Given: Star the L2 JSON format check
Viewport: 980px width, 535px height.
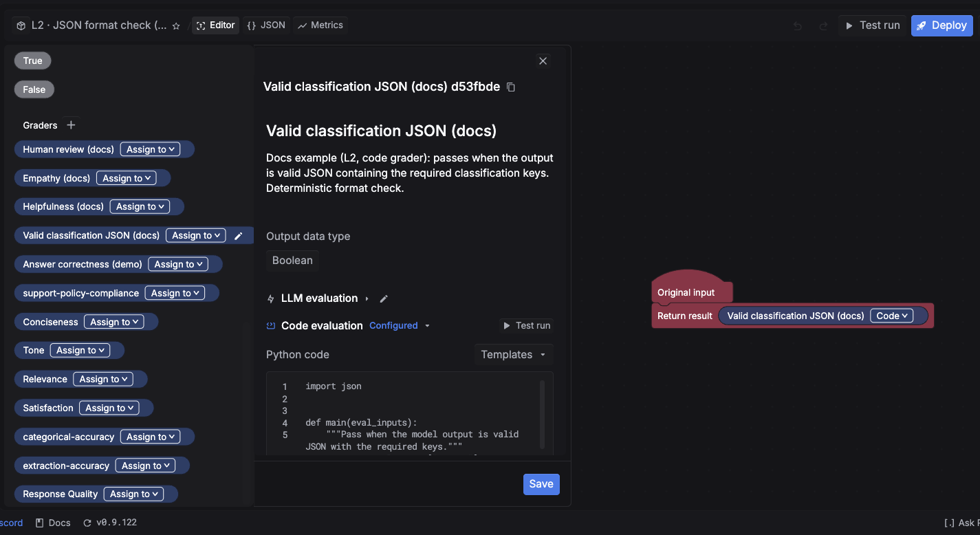Looking at the screenshot, I should pyautogui.click(x=176, y=25).
